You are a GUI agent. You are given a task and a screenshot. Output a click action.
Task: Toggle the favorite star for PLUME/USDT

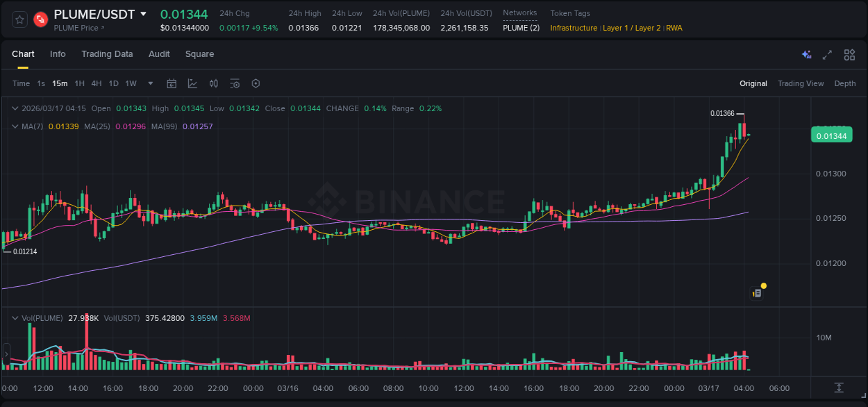click(x=19, y=19)
